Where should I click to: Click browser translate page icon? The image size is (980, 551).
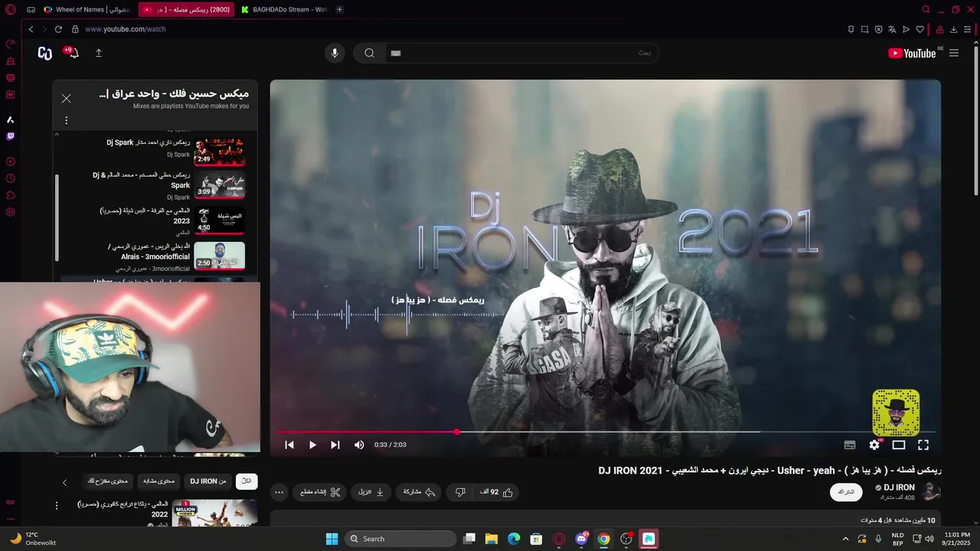pyautogui.click(x=892, y=29)
